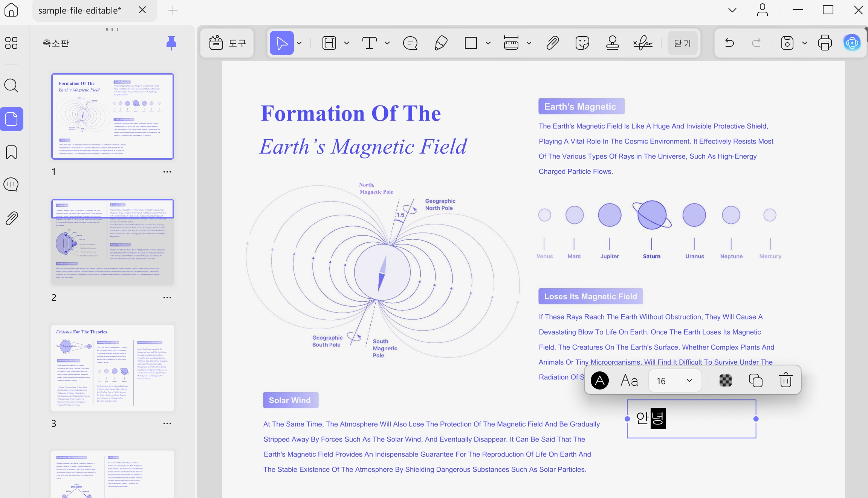Image resolution: width=868 pixels, height=498 pixels.
Task: Select page 1 thumbnail
Action: (113, 116)
